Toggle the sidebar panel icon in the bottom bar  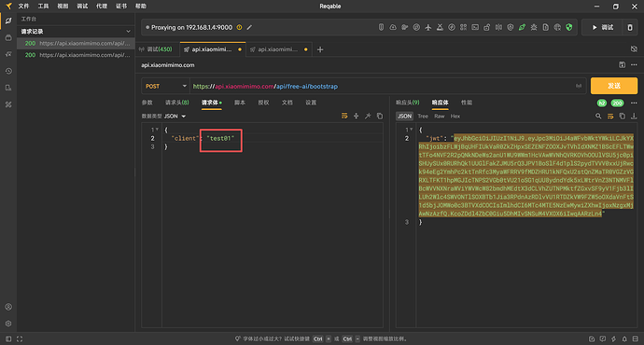tap(8, 338)
